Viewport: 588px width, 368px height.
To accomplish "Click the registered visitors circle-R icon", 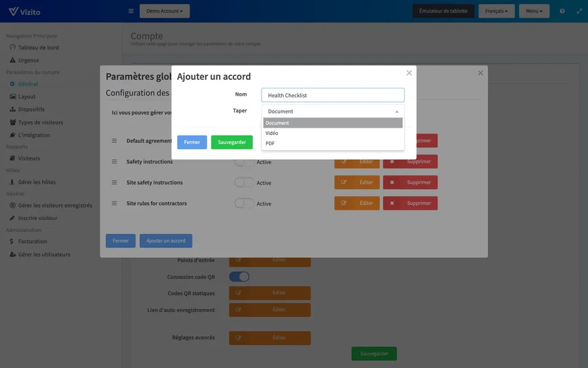I will click(12, 206).
